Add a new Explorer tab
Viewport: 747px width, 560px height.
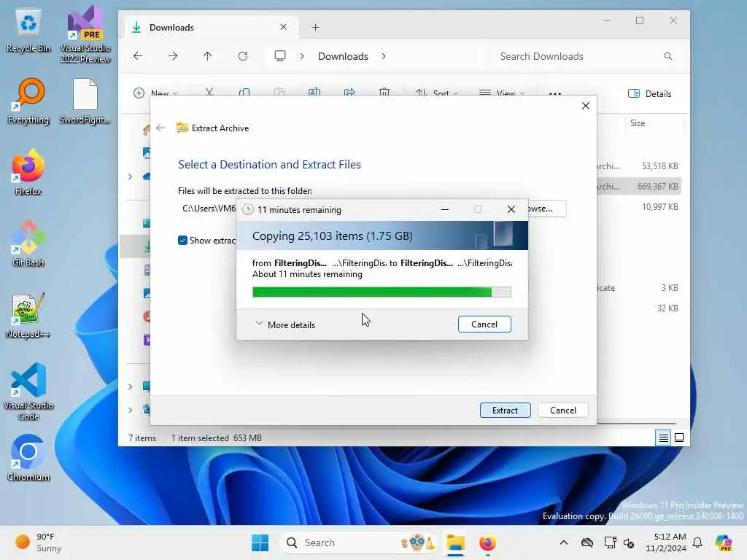point(315,27)
